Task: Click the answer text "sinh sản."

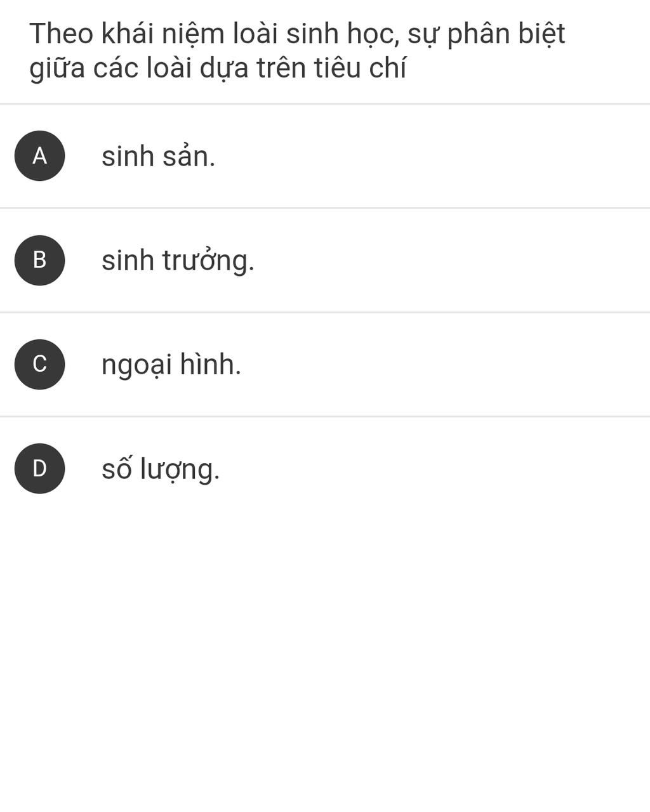Action: pos(158,156)
